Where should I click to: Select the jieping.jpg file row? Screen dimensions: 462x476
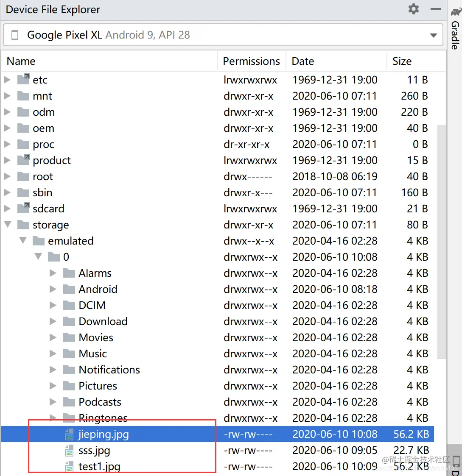pyautogui.click(x=218, y=434)
